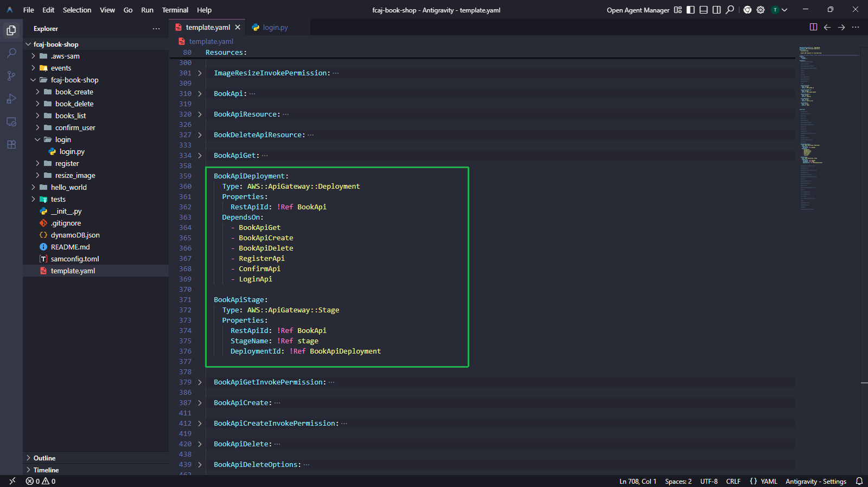
Task: Close the template.yaml tab
Action: click(238, 27)
